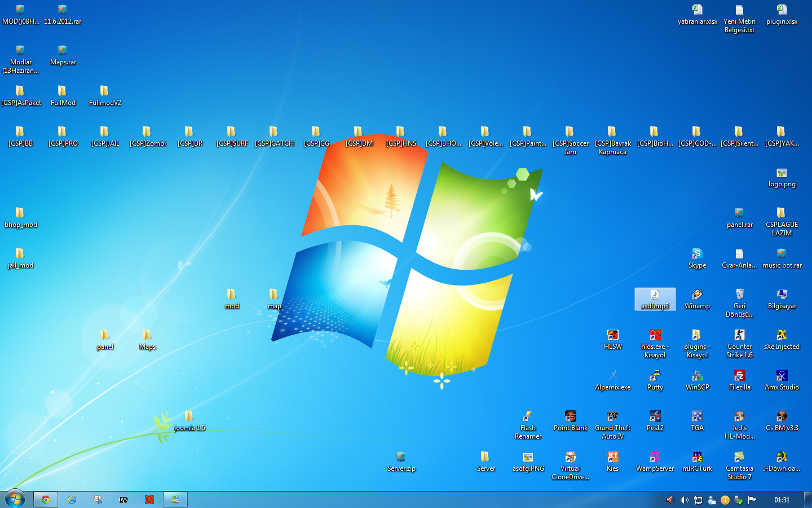Open the TGA desktop icon
Image resolution: width=812 pixels, height=508 pixels.
coord(698,421)
